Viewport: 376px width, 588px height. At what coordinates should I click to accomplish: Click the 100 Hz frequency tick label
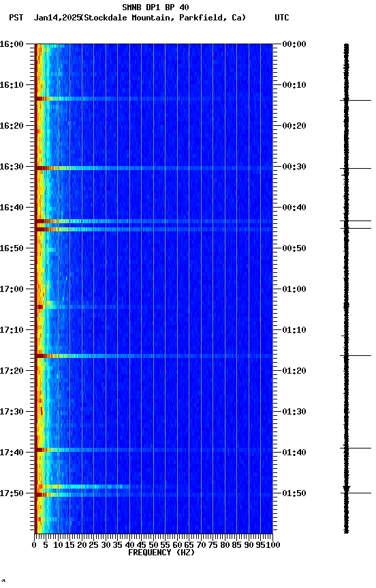(x=274, y=545)
